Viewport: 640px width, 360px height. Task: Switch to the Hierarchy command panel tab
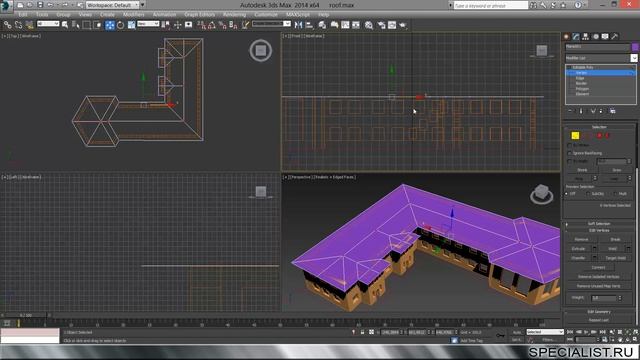pos(586,37)
